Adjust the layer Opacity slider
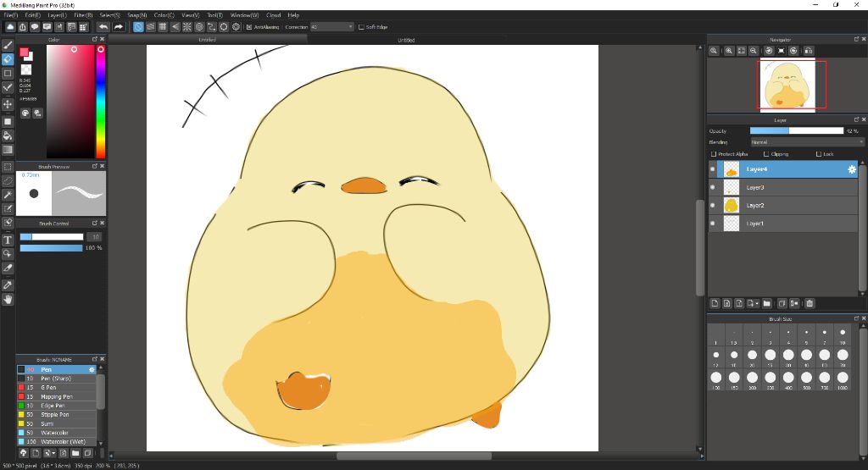The width and height of the screenshot is (868, 470). point(797,130)
